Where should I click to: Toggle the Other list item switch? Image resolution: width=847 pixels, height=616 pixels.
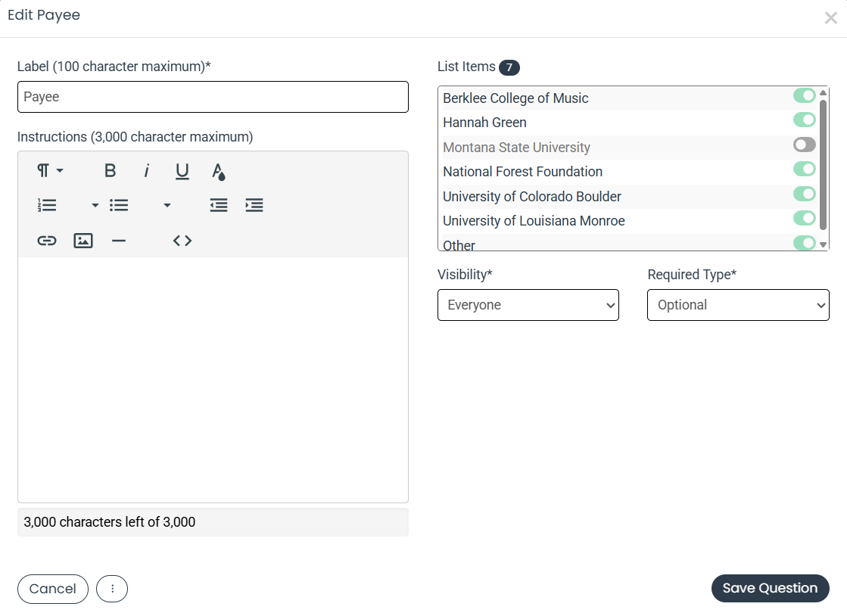[x=804, y=243]
